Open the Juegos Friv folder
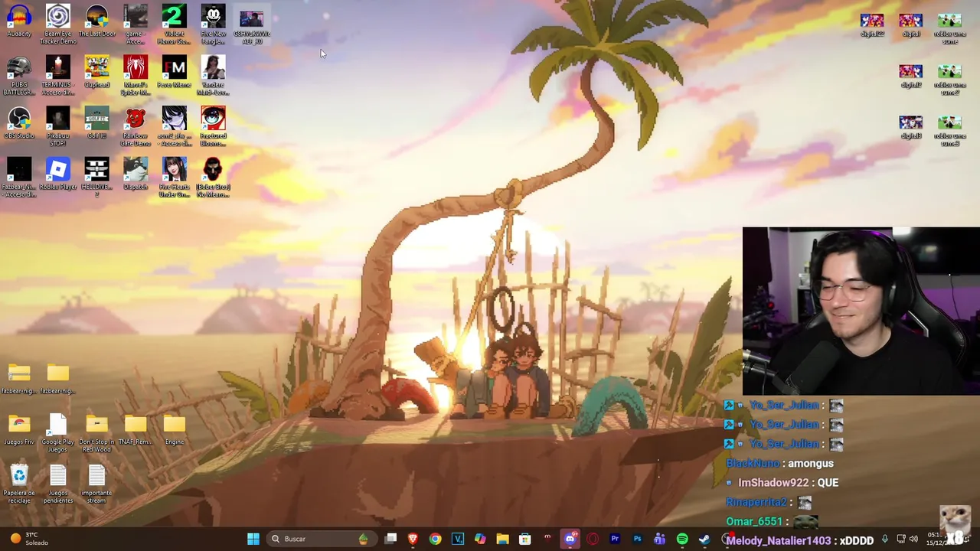 pos(19,430)
